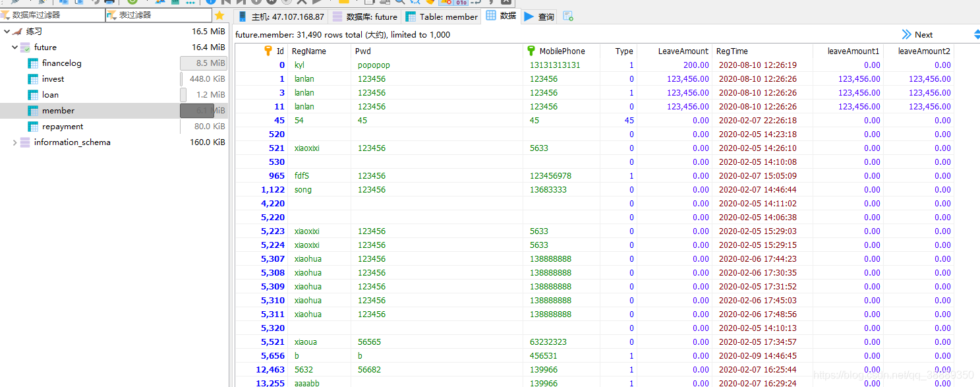The image size is (980, 387).
Task: Collapse the future database node
Action: click(14, 47)
